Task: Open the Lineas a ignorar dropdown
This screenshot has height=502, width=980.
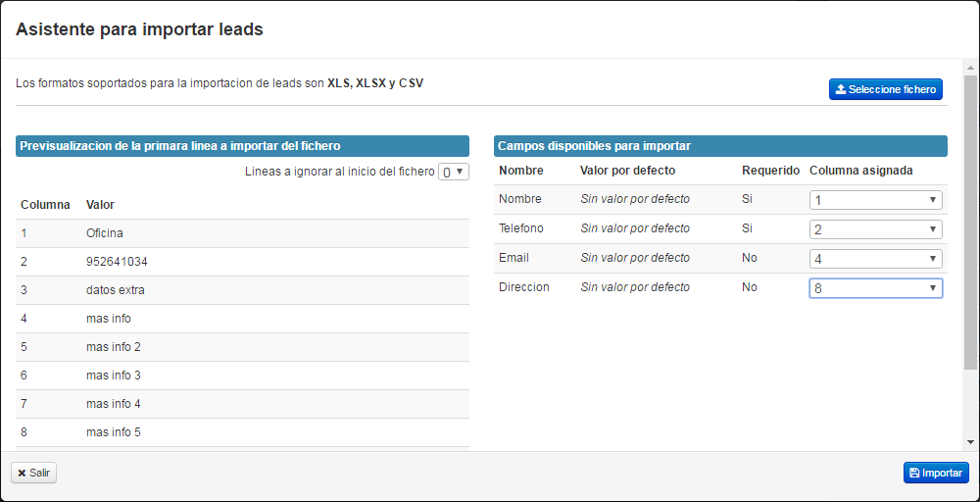Action: coord(454,172)
